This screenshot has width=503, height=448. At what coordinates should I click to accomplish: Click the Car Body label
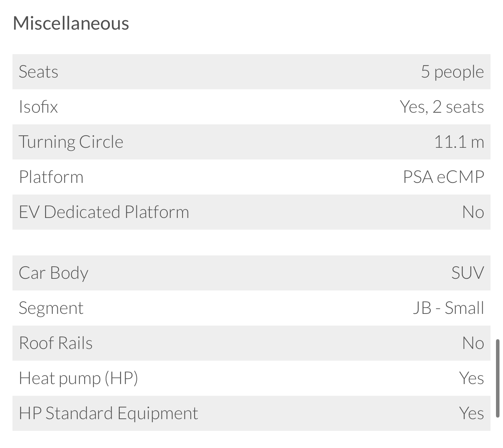click(x=53, y=273)
